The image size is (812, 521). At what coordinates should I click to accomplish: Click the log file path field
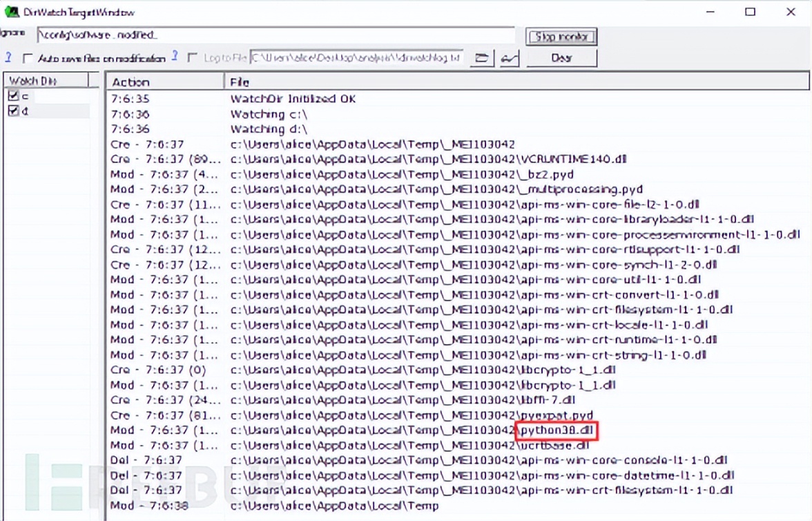[x=357, y=57]
